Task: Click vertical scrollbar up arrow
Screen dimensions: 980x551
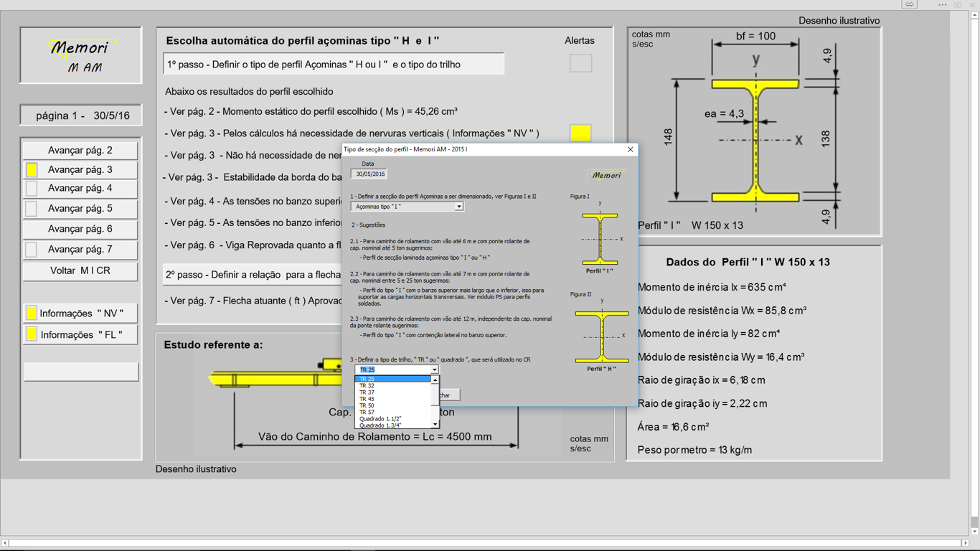Action: [x=974, y=16]
